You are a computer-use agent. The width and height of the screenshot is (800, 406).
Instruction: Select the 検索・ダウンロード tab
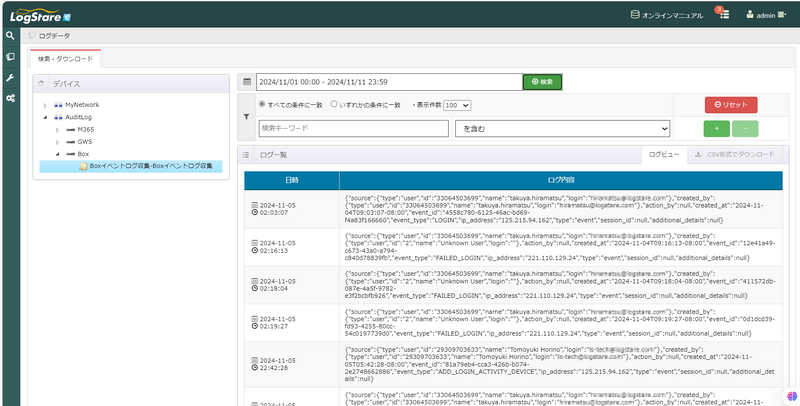(64, 59)
